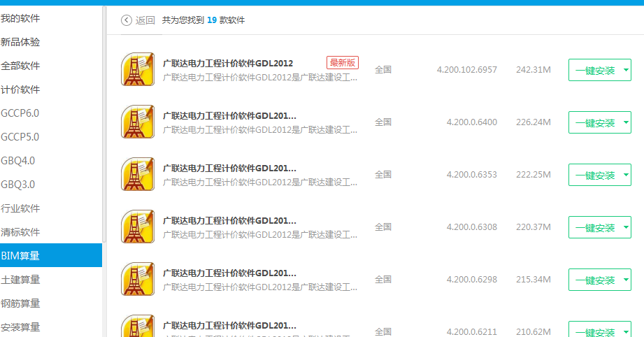Expand install options arrow for version 4.200.0.6400
Image resolution: width=644 pixels, height=337 pixels.
[626, 122]
